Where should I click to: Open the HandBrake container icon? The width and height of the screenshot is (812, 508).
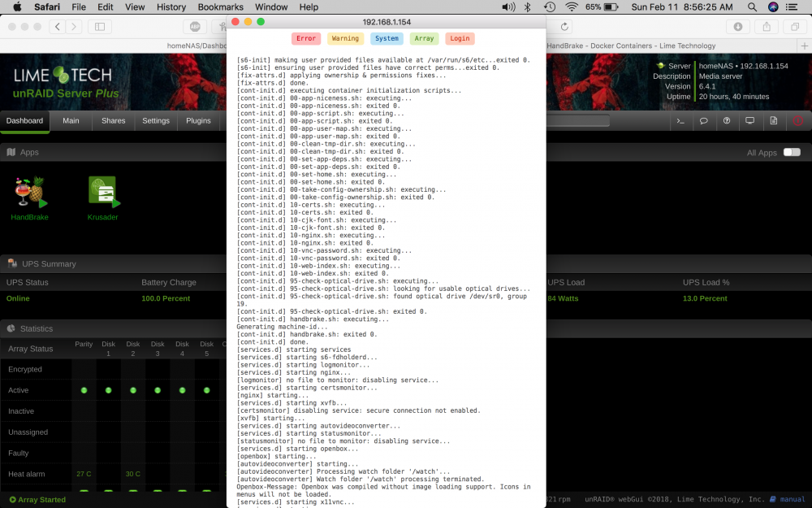coord(29,193)
